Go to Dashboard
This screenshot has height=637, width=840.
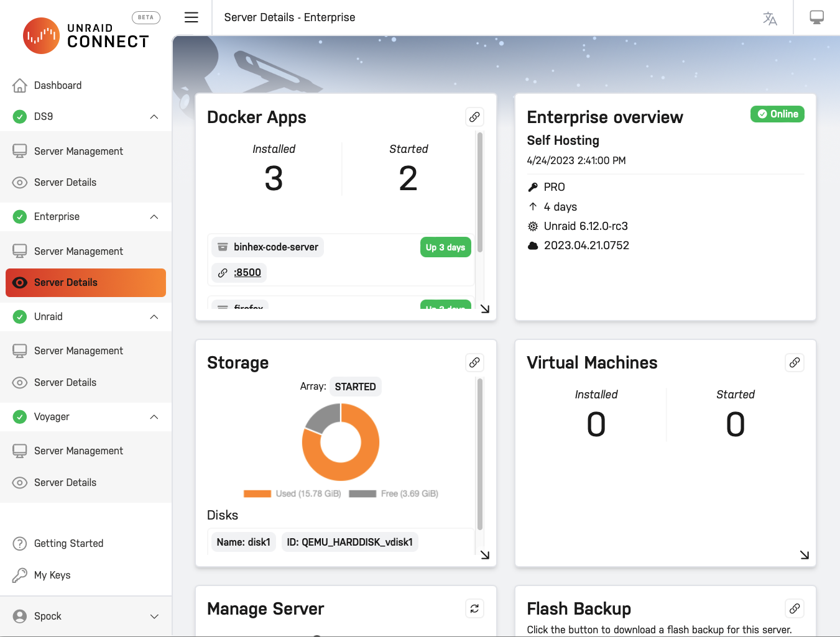pyautogui.click(x=86, y=85)
